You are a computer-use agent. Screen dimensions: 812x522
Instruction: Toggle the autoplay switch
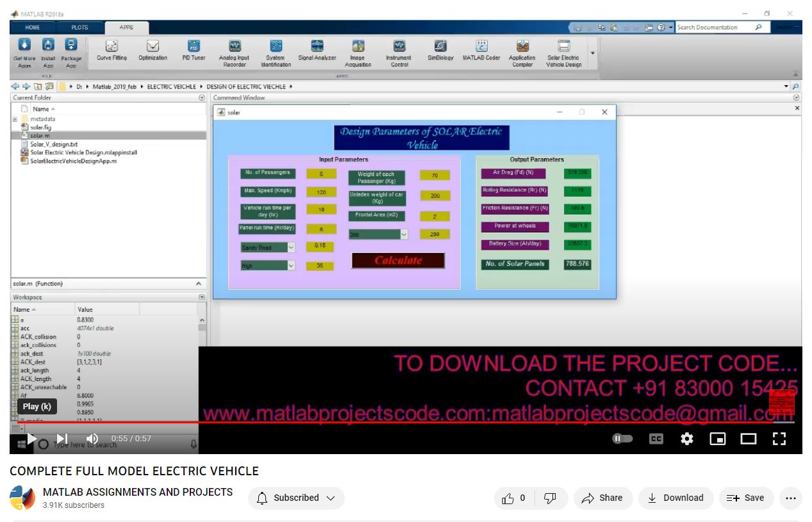click(622, 439)
